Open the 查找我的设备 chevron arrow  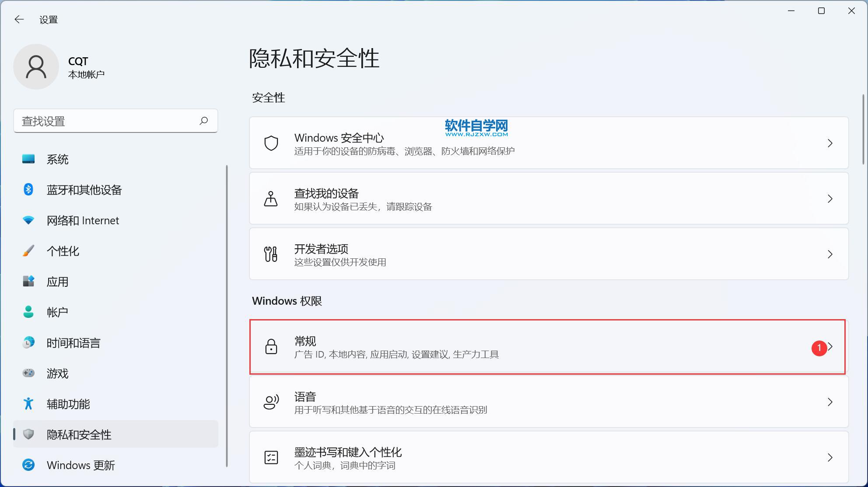point(830,198)
